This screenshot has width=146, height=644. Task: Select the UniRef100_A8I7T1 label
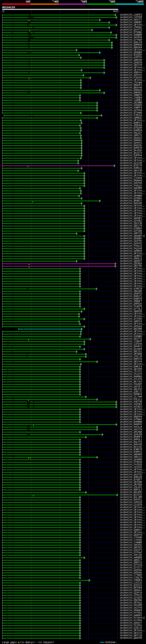pos(131,339)
